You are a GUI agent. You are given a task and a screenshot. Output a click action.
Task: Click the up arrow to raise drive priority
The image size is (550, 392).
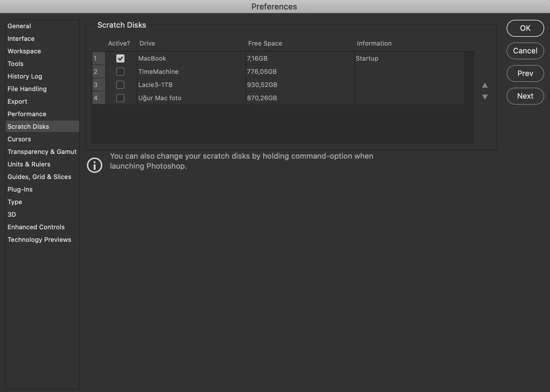coord(485,85)
